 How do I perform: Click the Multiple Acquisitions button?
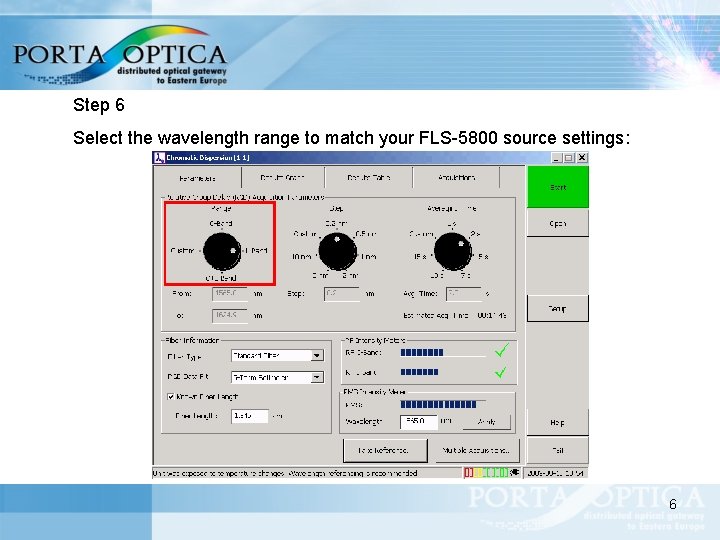point(476,450)
